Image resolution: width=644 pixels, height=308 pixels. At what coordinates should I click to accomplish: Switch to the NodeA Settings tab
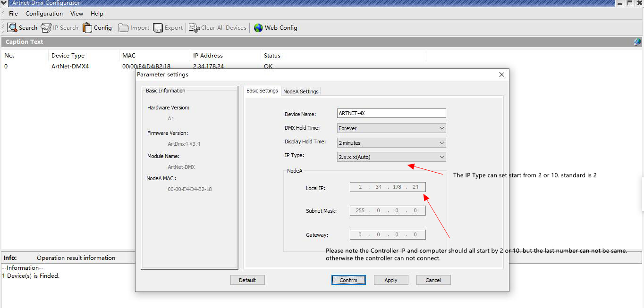pyautogui.click(x=301, y=92)
